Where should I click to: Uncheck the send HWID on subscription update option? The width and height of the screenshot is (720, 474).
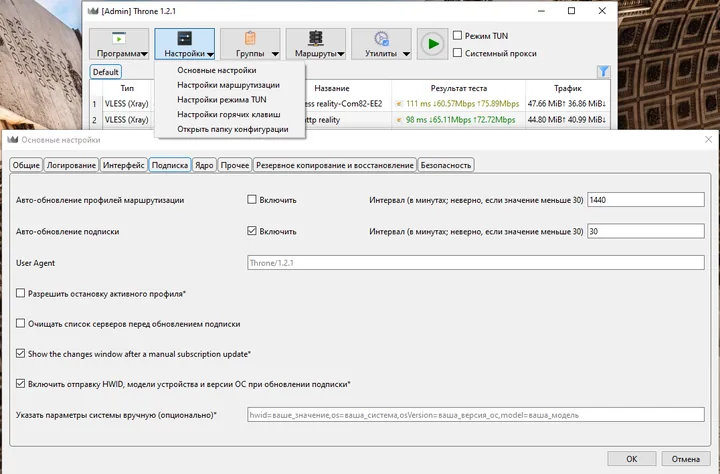click(20, 384)
